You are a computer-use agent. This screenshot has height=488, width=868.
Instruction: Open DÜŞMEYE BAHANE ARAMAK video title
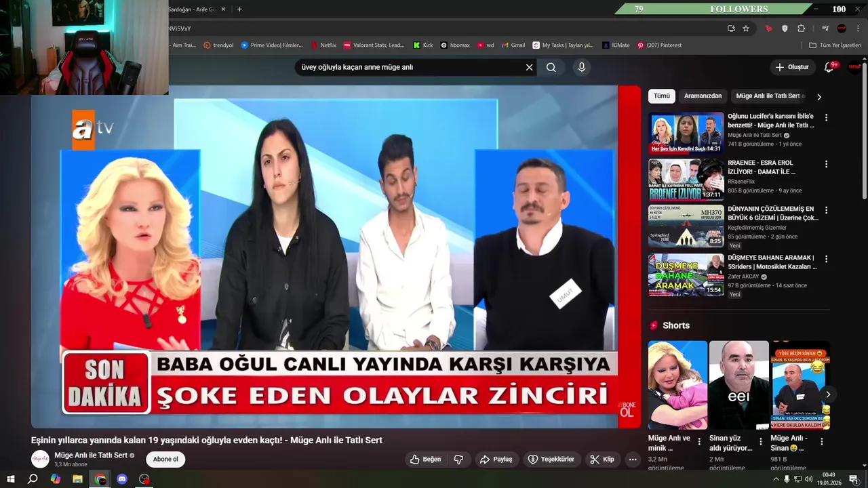772,262
